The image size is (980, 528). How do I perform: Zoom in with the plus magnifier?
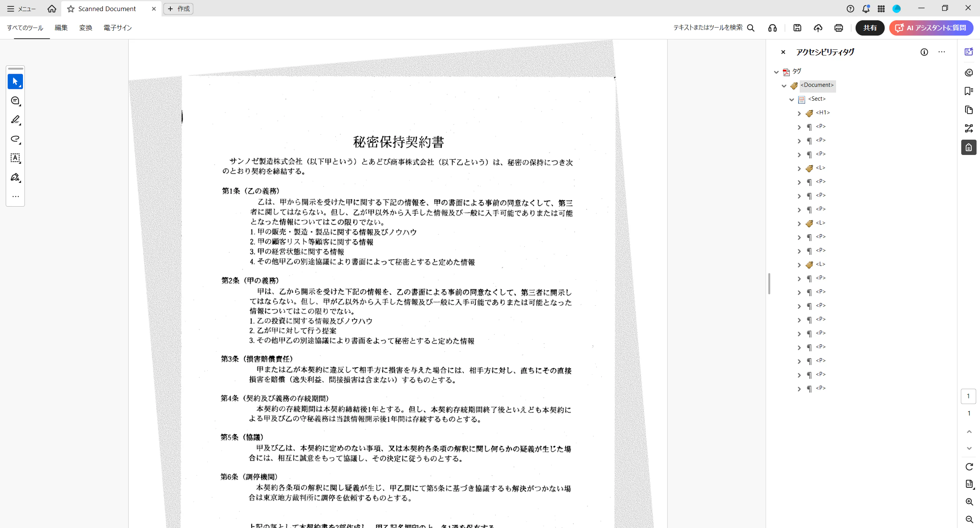(969, 502)
